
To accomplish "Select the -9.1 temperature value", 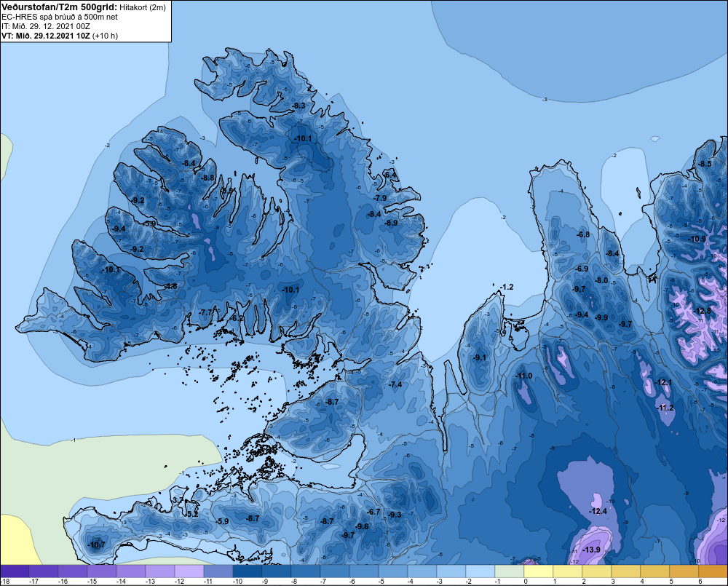I will [480, 357].
